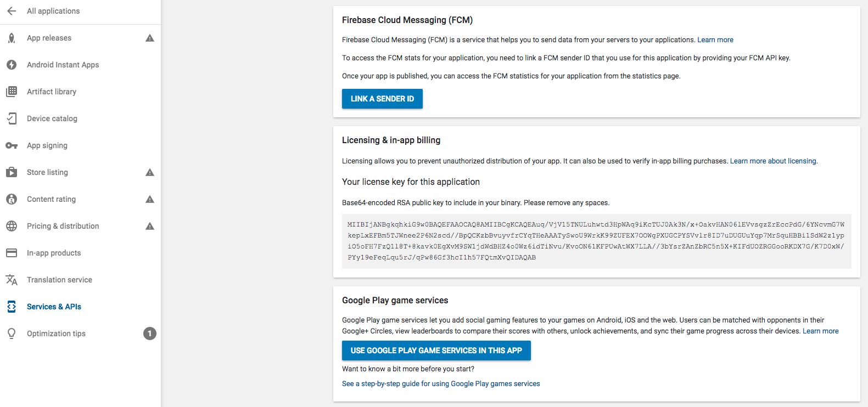Click the Optimization tips count badge
Image resolution: width=868 pixels, height=407 pixels.
[150, 333]
